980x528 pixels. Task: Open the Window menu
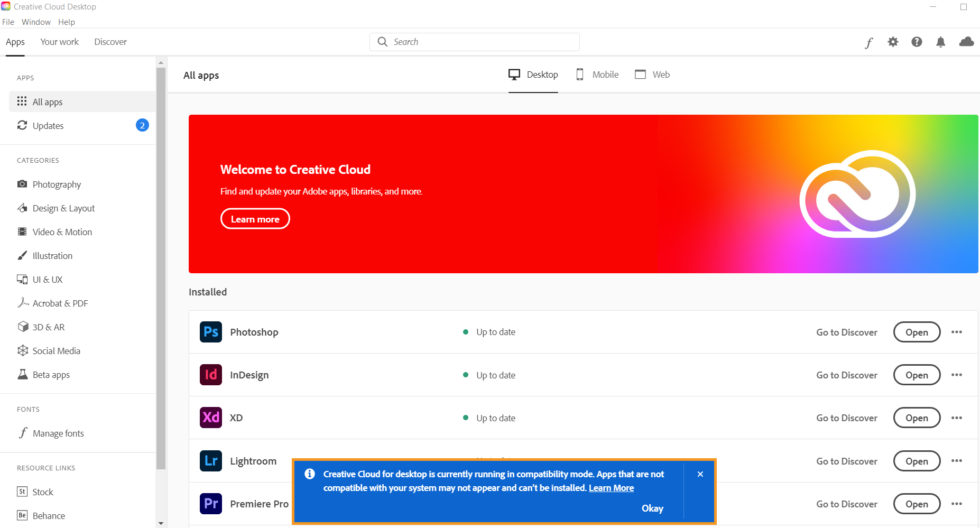click(36, 22)
